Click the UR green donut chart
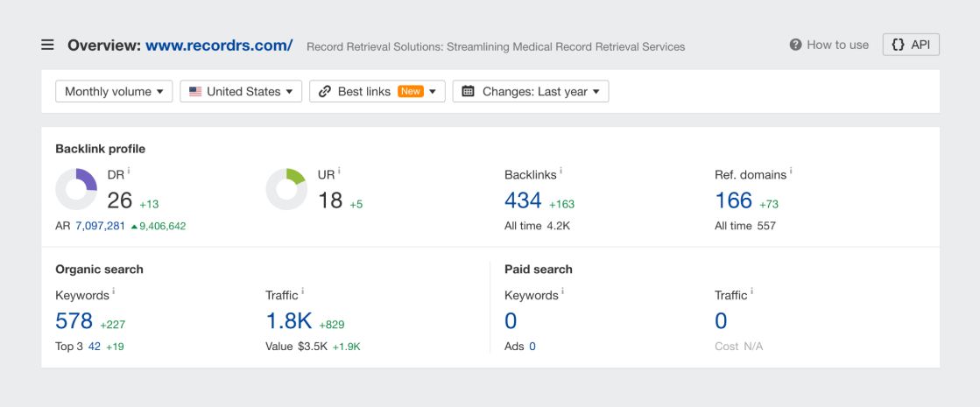The width and height of the screenshot is (980, 407). (286, 189)
